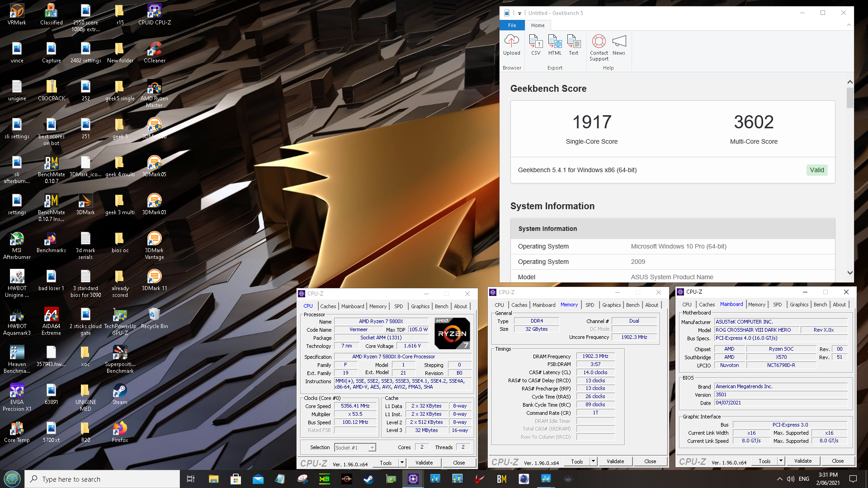The width and height of the screenshot is (868, 488).
Task: Open Tools dropdown arrow in Memory tab window
Action: point(593,461)
